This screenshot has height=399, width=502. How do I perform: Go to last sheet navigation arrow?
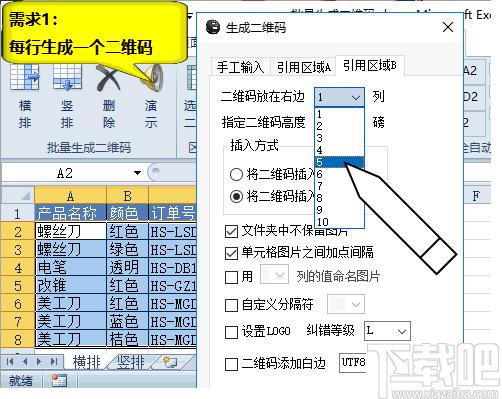click(54, 361)
